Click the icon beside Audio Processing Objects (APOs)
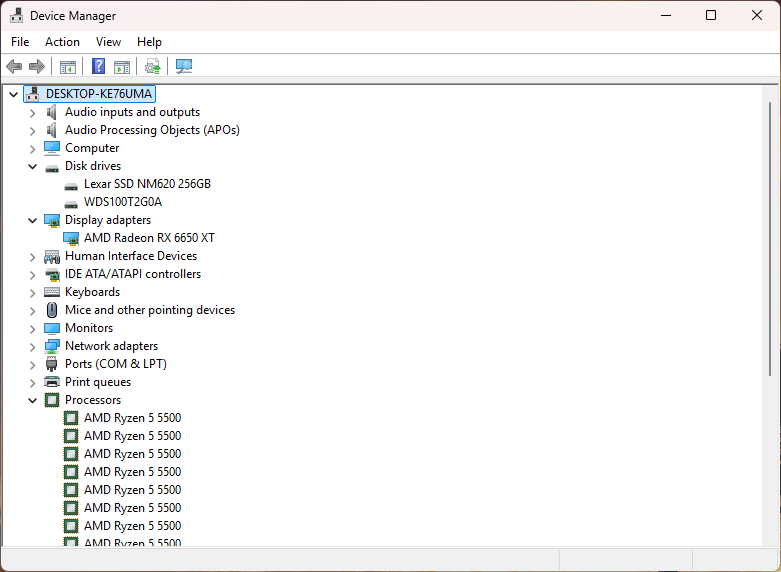The height and width of the screenshot is (572, 781). point(51,130)
